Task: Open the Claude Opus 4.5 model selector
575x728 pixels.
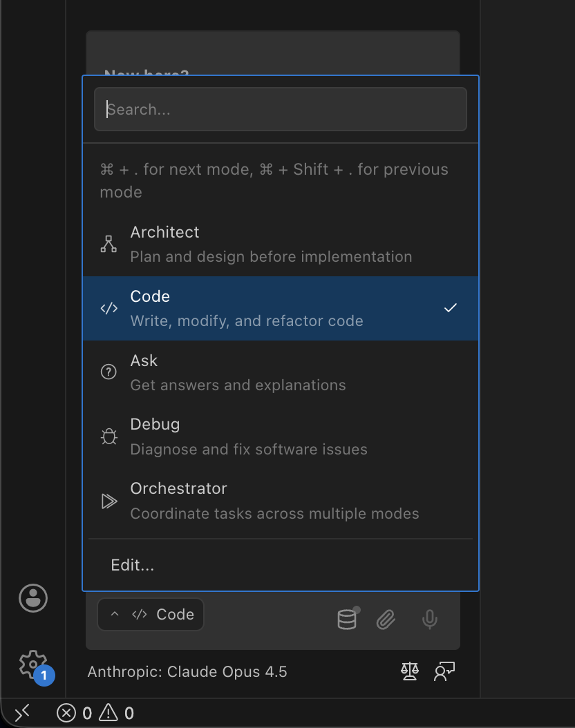Action: 187,671
